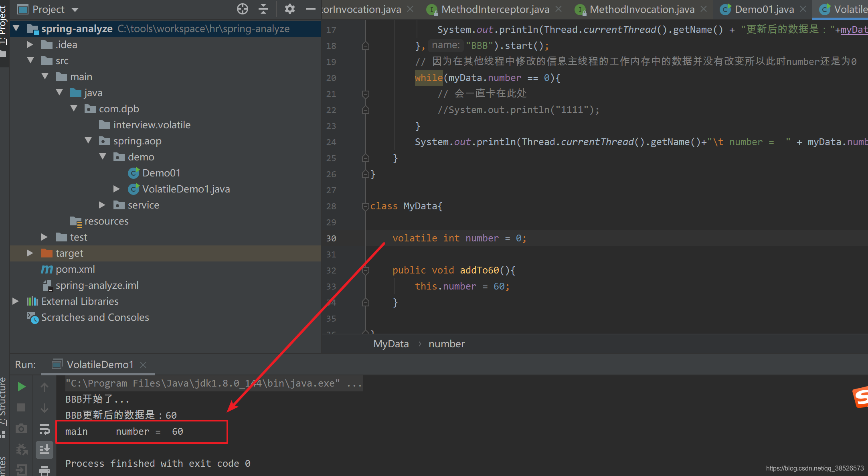The height and width of the screenshot is (476, 868).
Task: Click on the addTo60 method name
Action: [480, 270]
